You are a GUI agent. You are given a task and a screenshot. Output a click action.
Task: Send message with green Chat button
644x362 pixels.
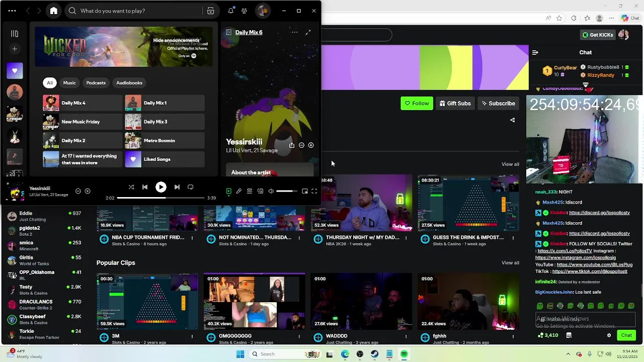(626, 335)
